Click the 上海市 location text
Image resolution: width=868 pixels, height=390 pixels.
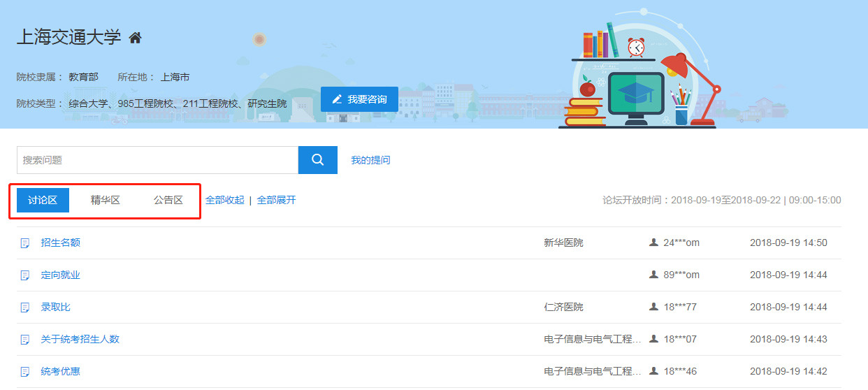(175, 77)
